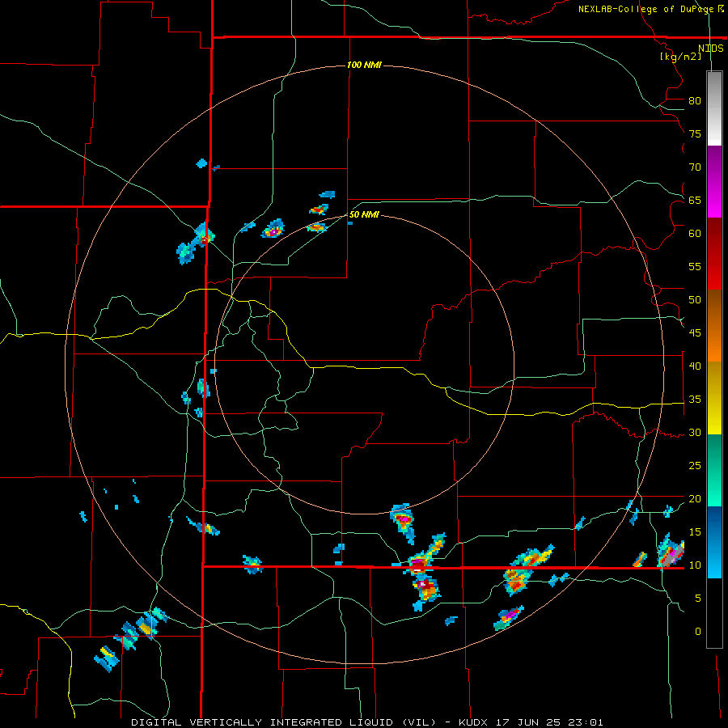Click the scale value "60"
728x728 pixels.
coord(695,234)
